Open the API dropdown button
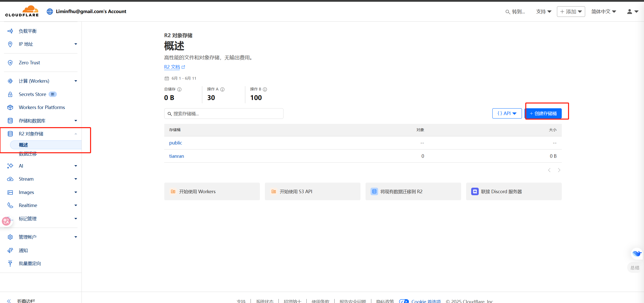The image size is (644, 303). coord(507,114)
